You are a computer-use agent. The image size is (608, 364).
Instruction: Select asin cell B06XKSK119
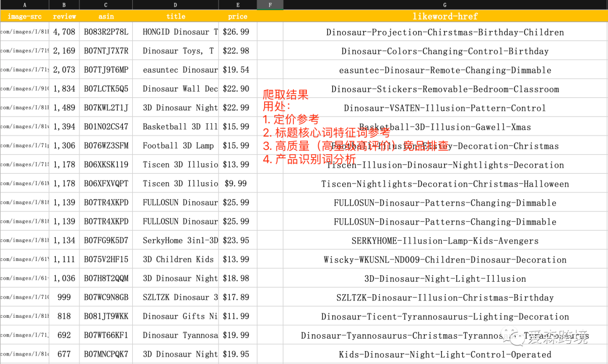click(x=106, y=165)
